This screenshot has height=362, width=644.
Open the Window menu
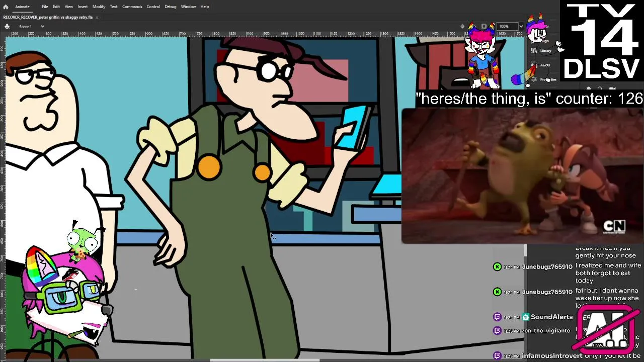click(188, 7)
